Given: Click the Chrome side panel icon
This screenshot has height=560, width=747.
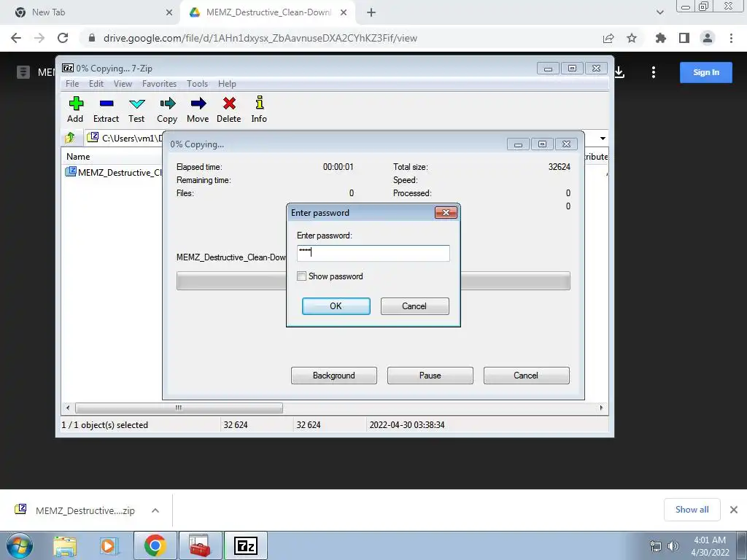Looking at the screenshot, I should pos(684,38).
